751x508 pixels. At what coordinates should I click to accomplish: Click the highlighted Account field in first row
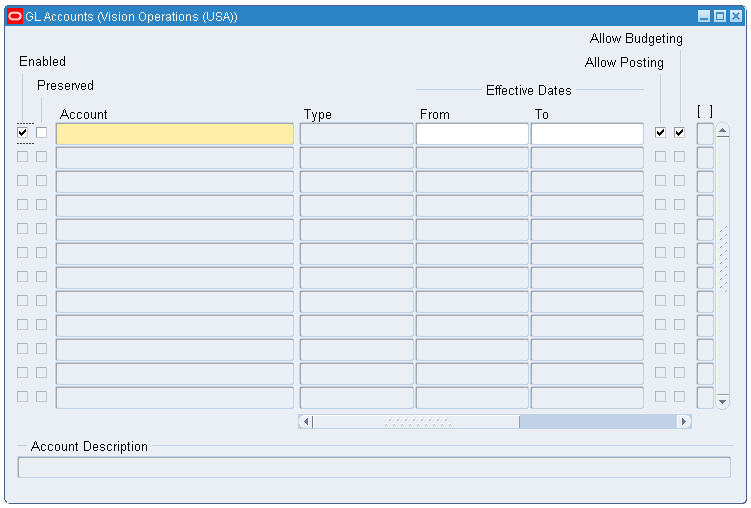(x=175, y=134)
